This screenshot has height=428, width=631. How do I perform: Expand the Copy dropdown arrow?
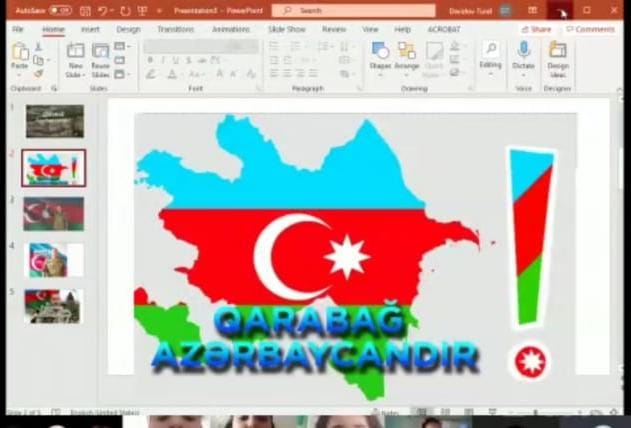pyautogui.click(x=49, y=60)
